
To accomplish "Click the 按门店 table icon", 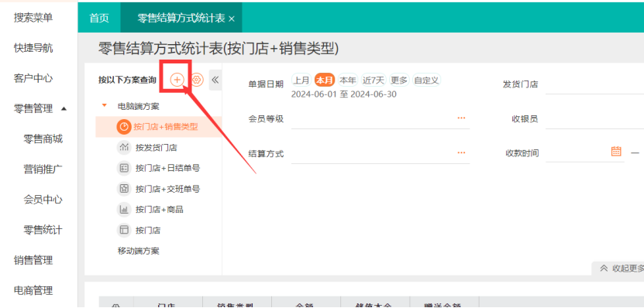I will point(123,230).
